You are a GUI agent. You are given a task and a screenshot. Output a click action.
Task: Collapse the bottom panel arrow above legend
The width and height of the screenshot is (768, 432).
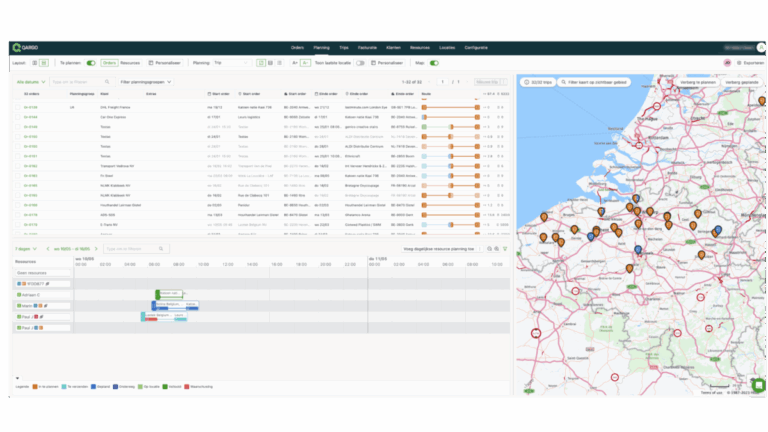pos(18,378)
